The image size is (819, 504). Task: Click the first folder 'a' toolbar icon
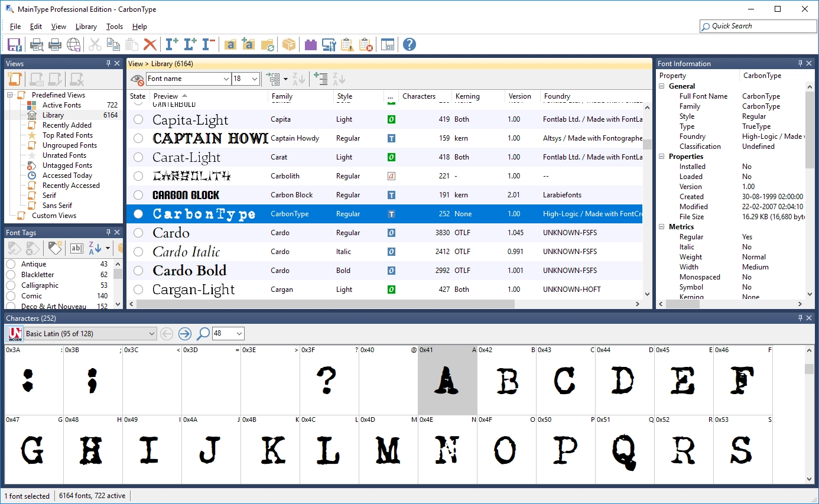[230, 44]
